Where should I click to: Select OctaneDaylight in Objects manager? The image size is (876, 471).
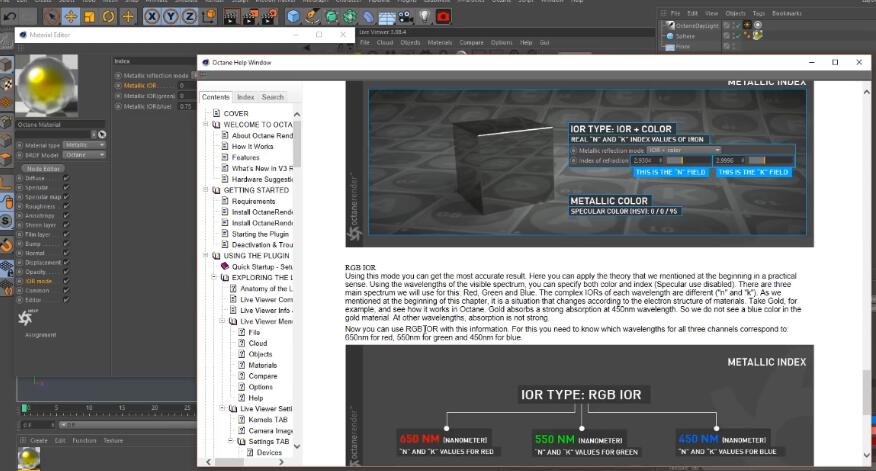696,25
